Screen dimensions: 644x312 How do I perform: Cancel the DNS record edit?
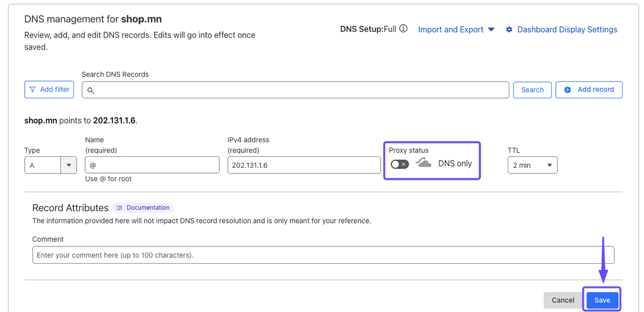(563, 300)
